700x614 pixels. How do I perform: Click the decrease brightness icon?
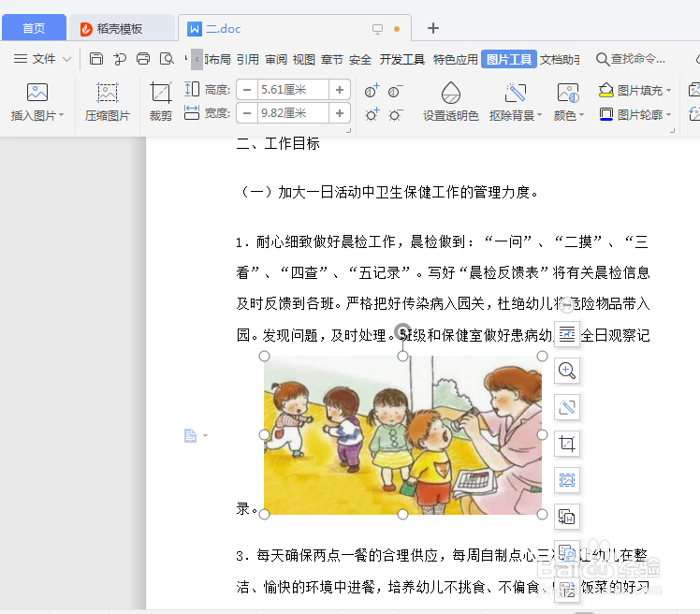tap(396, 115)
